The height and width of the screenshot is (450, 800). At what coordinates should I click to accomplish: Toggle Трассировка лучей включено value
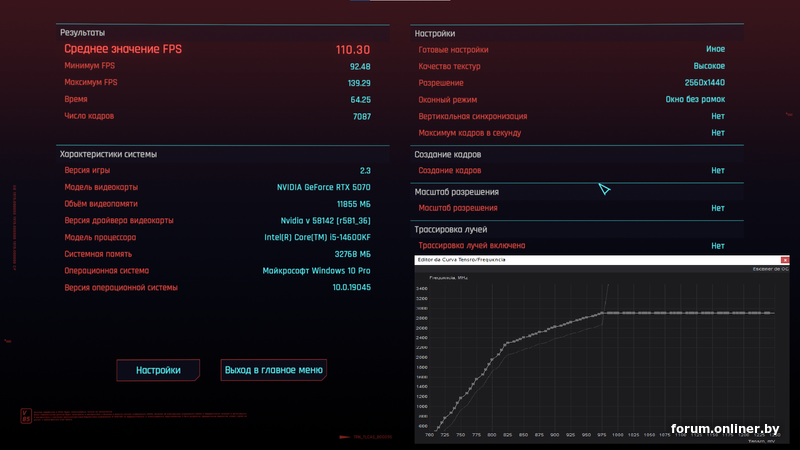[x=717, y=245]
